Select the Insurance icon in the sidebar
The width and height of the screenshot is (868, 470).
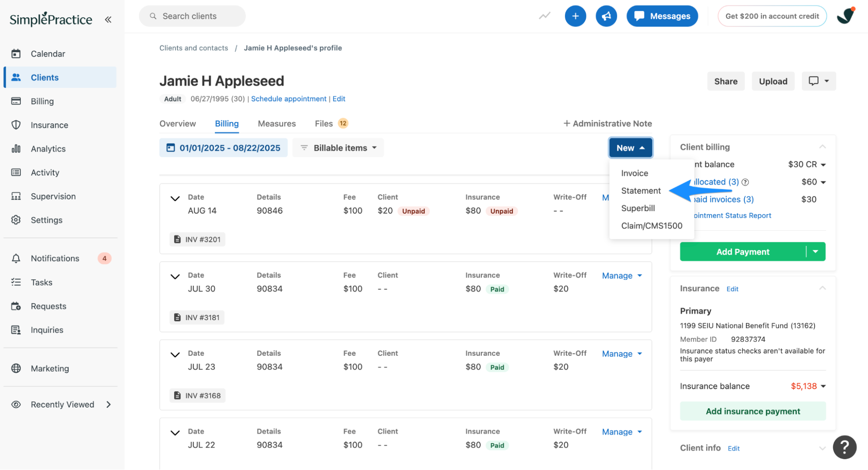(x=16, y=125)
